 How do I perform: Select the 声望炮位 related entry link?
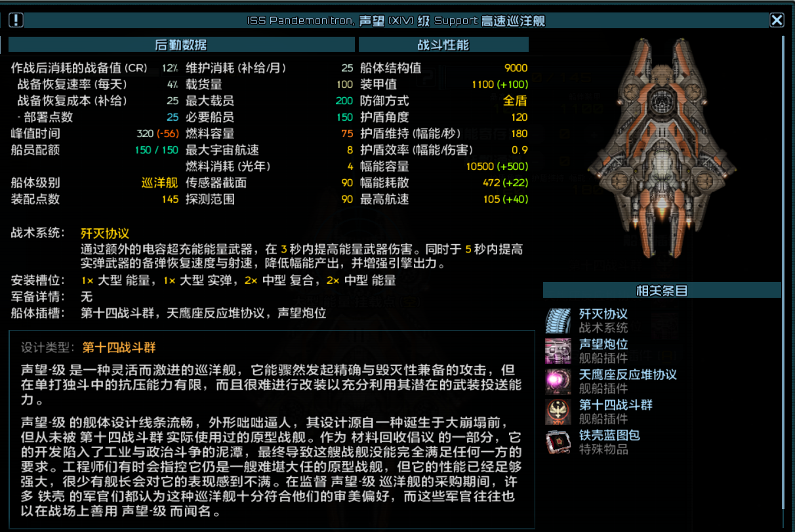[x=603, y=344]
